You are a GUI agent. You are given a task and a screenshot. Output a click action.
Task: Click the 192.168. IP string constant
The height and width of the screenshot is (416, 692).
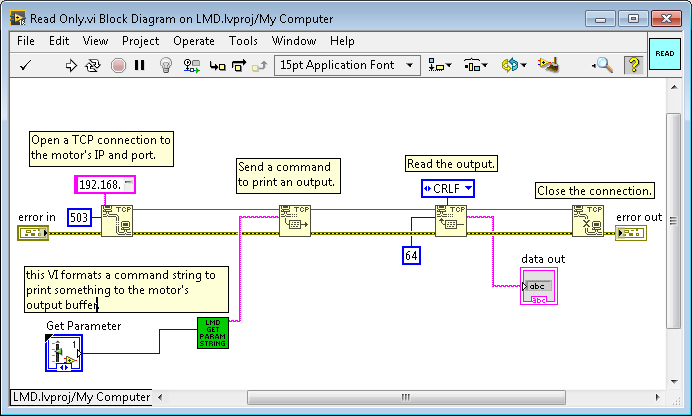tap(105, 184)
